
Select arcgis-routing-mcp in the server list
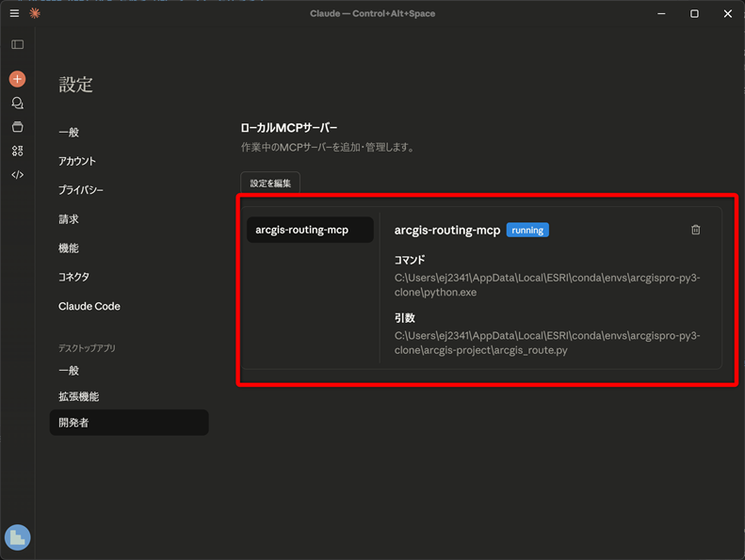(x=310, y=230)
